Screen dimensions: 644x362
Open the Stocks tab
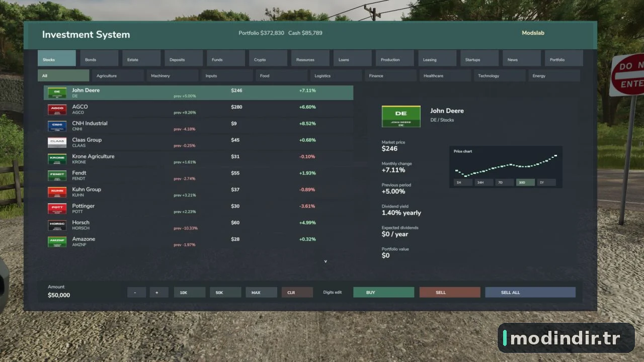point(57,58)
